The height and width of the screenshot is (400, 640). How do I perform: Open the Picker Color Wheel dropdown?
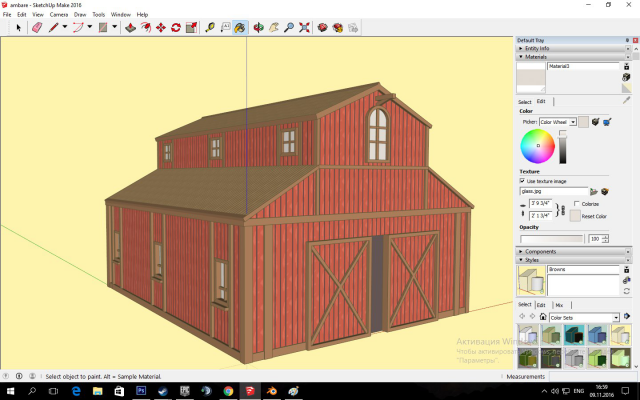pyautogui.click(x=573, y=122)
